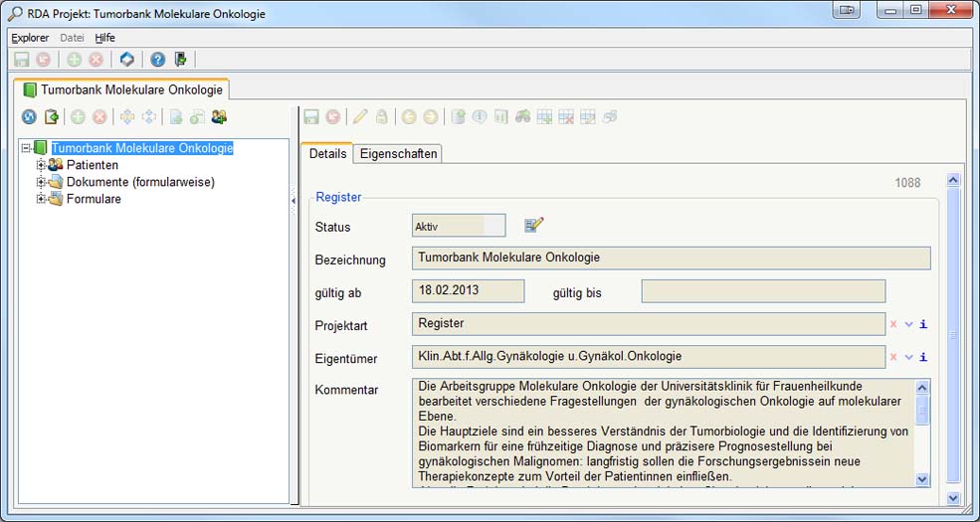
Task: Open the Eigentümer dropdown arrow
Action: (x=908, y=357)
